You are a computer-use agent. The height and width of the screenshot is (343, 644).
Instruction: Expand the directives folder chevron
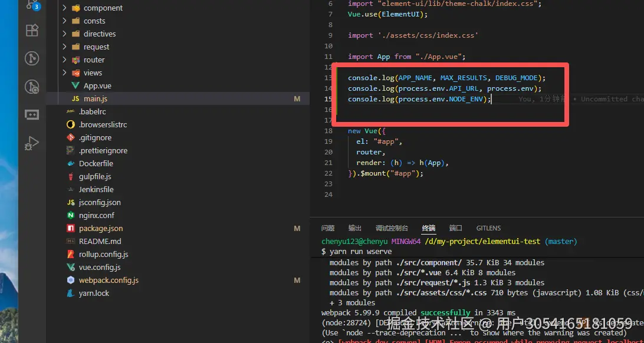pos(64,34)
